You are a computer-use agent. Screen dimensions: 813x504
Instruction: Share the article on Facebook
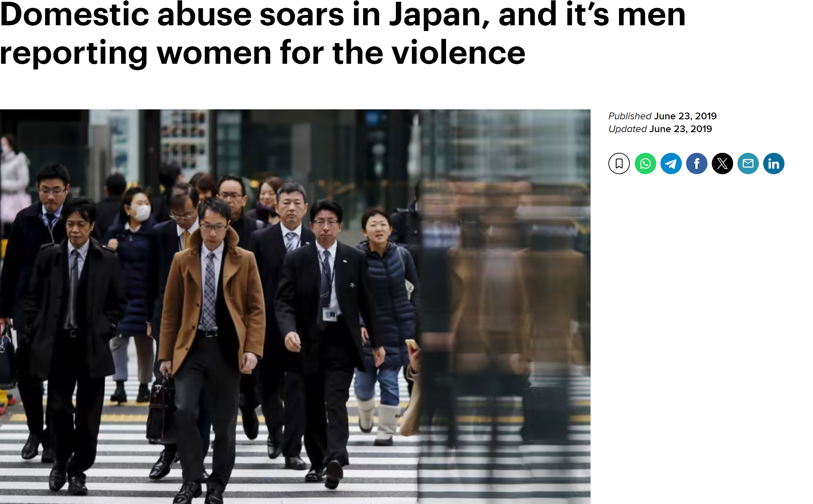pos(696,163)
